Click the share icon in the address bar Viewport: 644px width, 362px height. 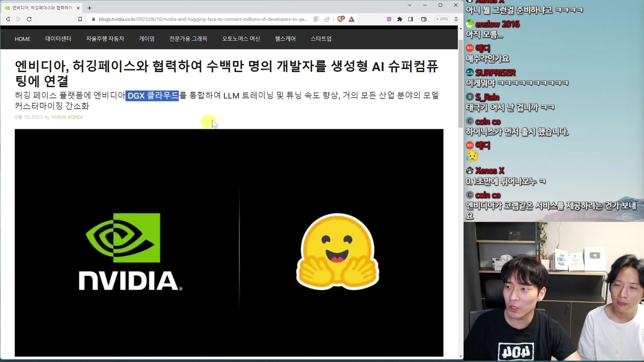point(327,19)
